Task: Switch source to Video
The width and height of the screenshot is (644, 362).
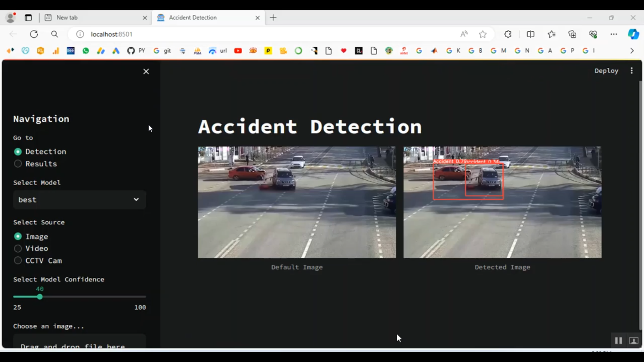Action: 18,248
